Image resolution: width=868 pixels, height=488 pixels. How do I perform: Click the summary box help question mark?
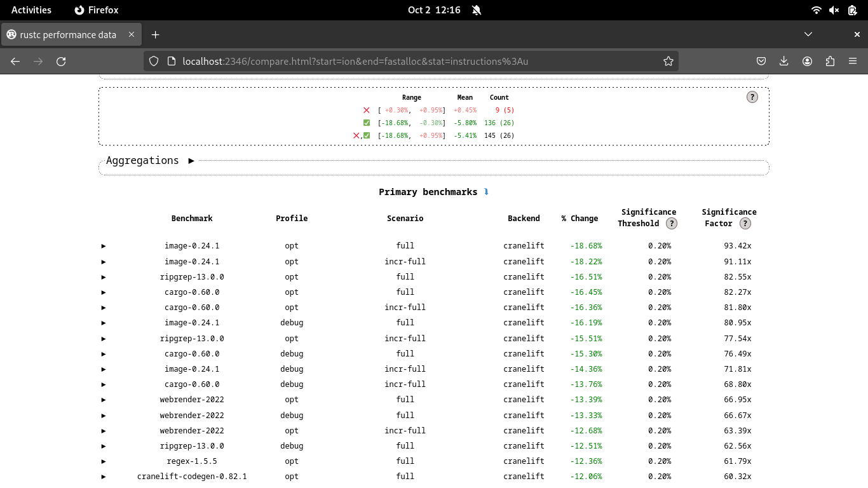point(752,97)
